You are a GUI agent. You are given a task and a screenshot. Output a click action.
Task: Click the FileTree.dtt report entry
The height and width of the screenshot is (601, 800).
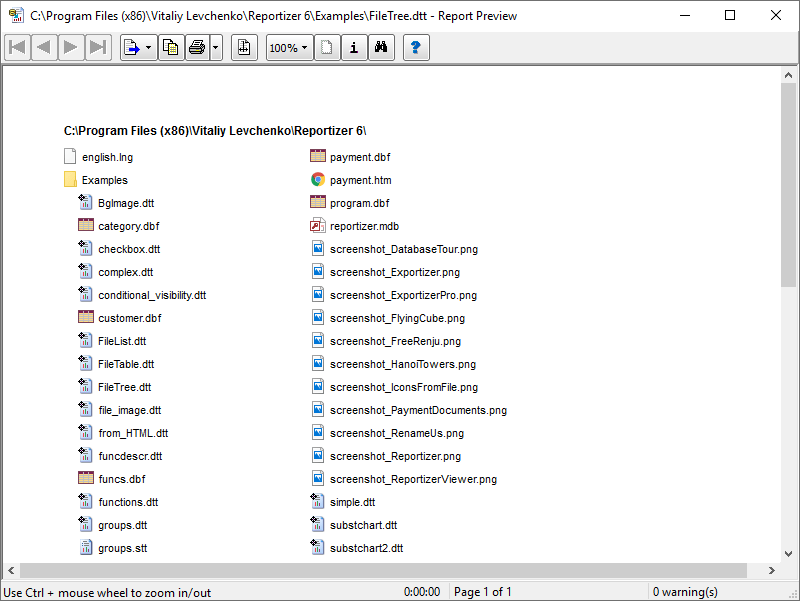124,387
